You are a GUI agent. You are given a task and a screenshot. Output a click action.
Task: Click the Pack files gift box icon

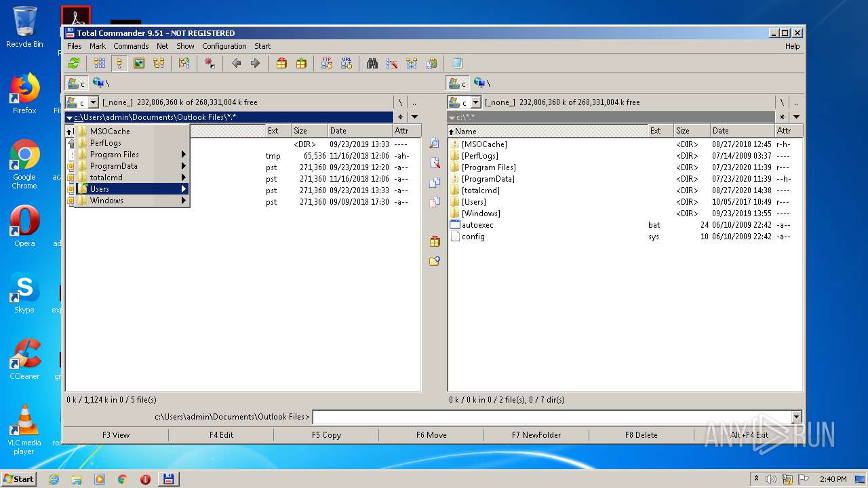pyautogui.click(x=281, y=63)
